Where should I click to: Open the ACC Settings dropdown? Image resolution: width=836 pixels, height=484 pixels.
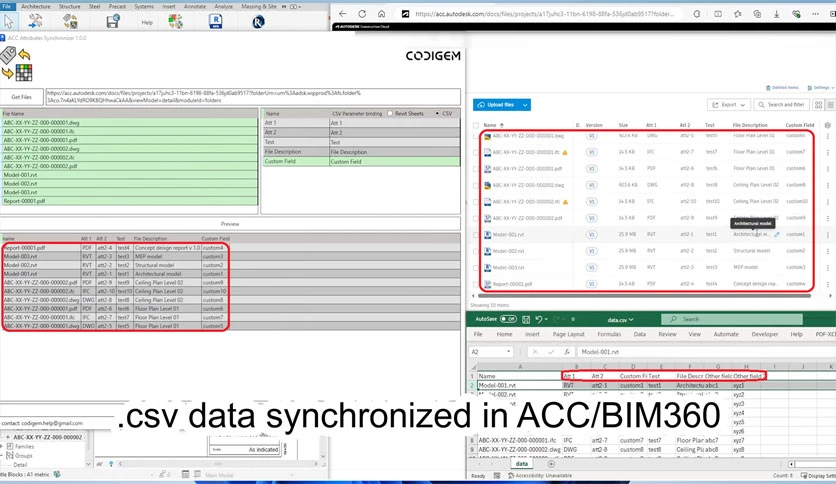pos(821,87)
